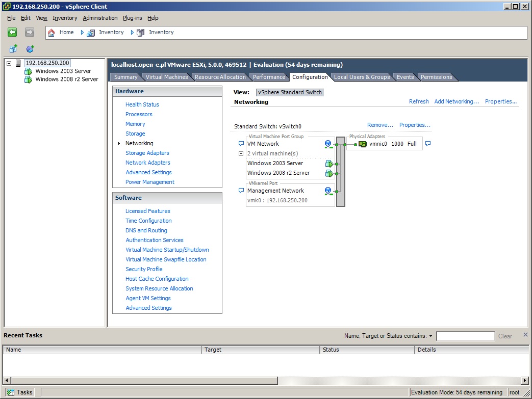Switch to the Summary tab
The image size is (532, 399).
[125, 77]
